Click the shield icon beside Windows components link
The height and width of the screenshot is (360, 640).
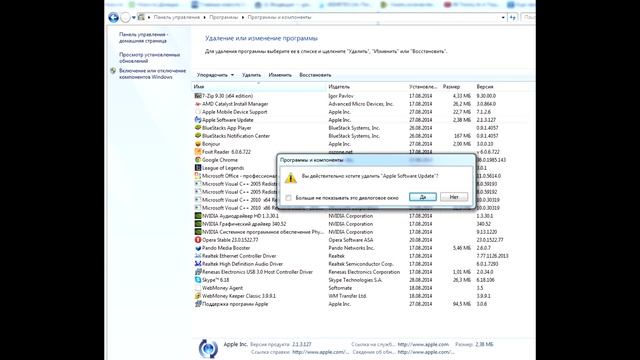(113, 71)
